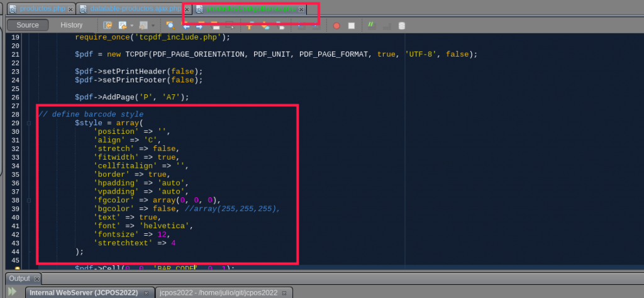Collapse the $style array code fold
Screen dimensions: 644x298
click(x=29, y=123)
